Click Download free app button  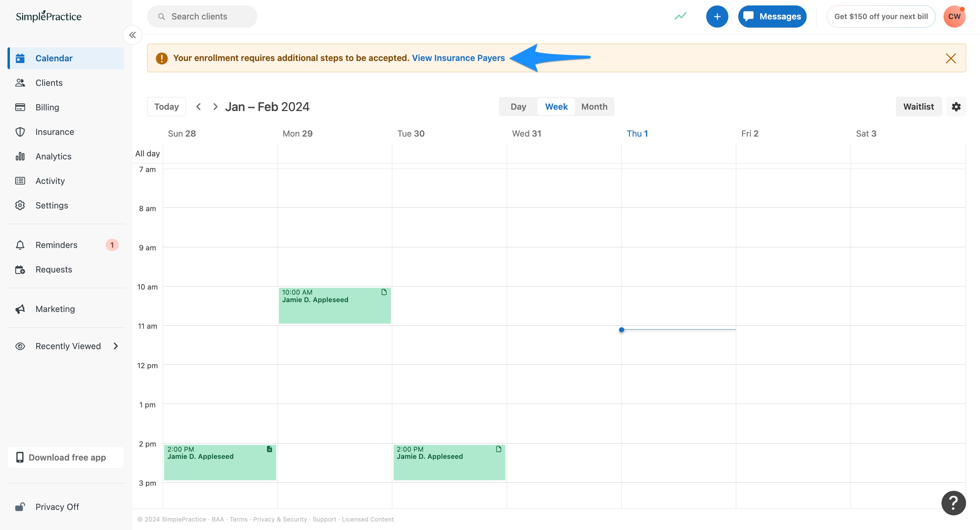point(66,457)
